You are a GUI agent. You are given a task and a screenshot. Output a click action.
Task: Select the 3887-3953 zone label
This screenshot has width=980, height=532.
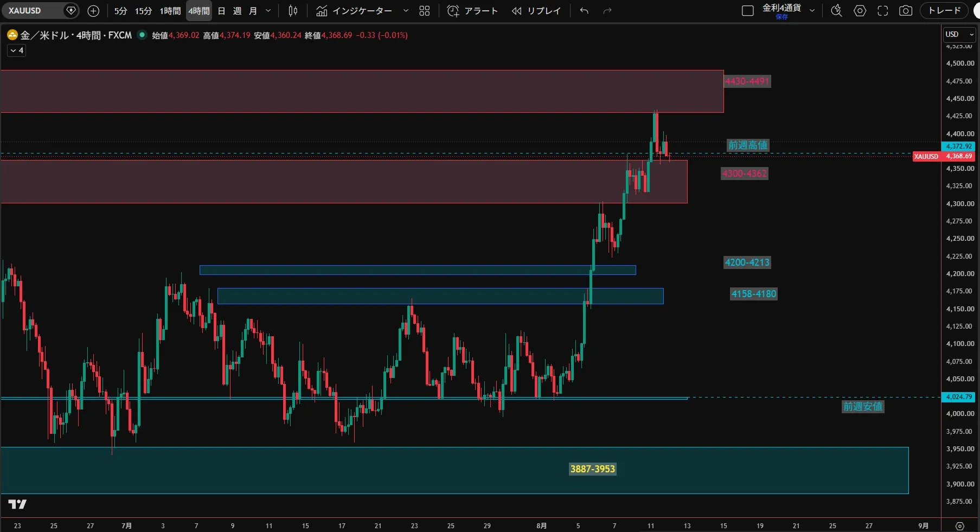(592, 469)
